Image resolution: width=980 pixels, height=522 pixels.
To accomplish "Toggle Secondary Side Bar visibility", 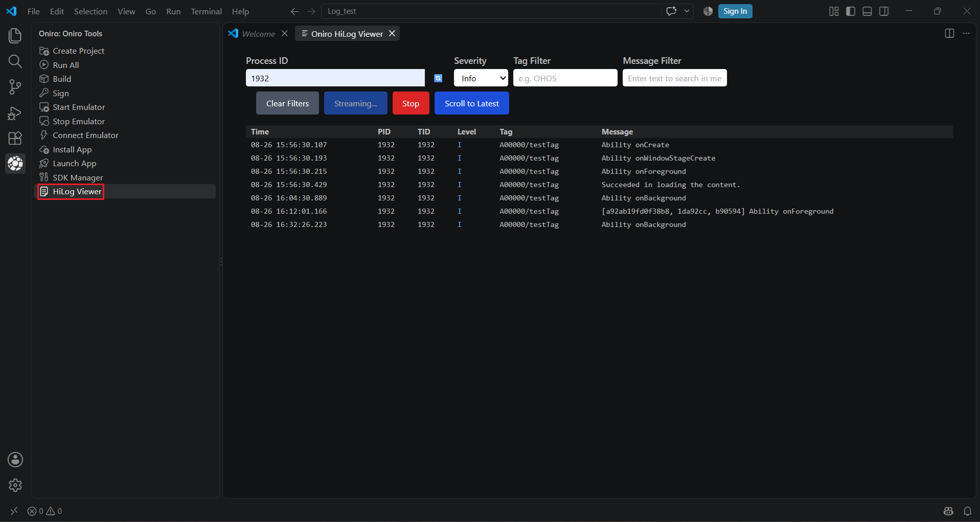I will 884,11.
